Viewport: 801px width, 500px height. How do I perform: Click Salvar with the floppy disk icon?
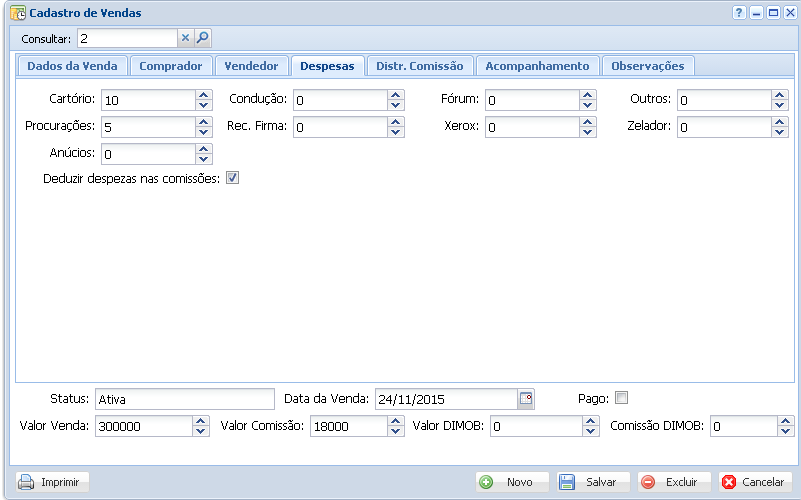593,482
